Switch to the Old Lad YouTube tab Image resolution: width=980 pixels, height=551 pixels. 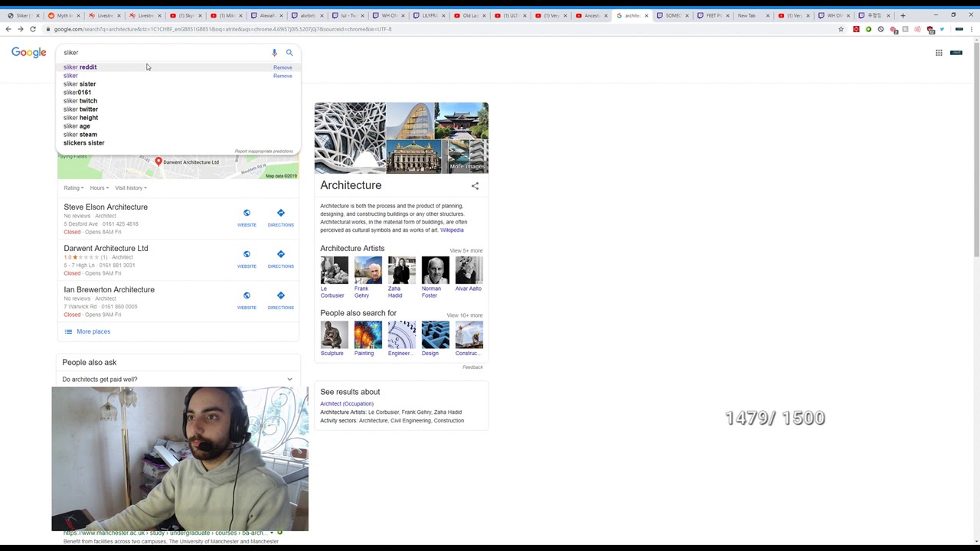coord(469,15)
